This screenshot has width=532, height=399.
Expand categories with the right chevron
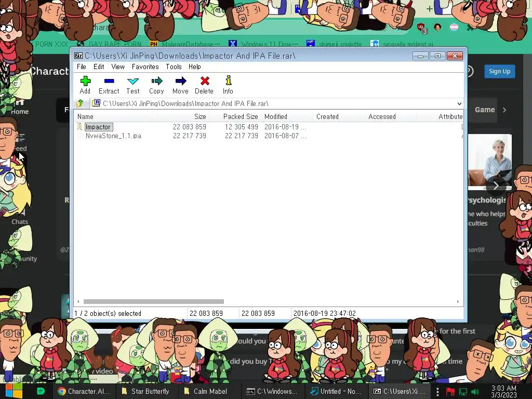point(504,110)
